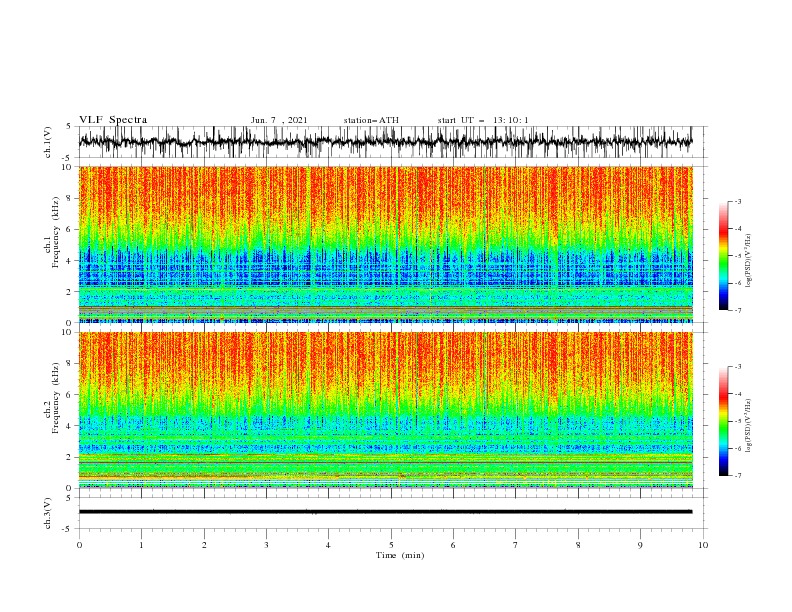Click the ch.1 spectrogram panel
The height and width of the screenshot is (612, 792).
tap(385, 244)
